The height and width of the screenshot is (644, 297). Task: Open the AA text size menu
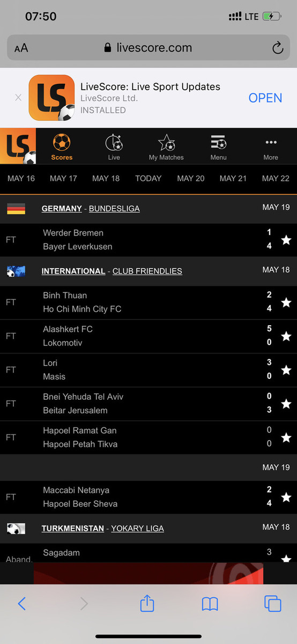21,48
